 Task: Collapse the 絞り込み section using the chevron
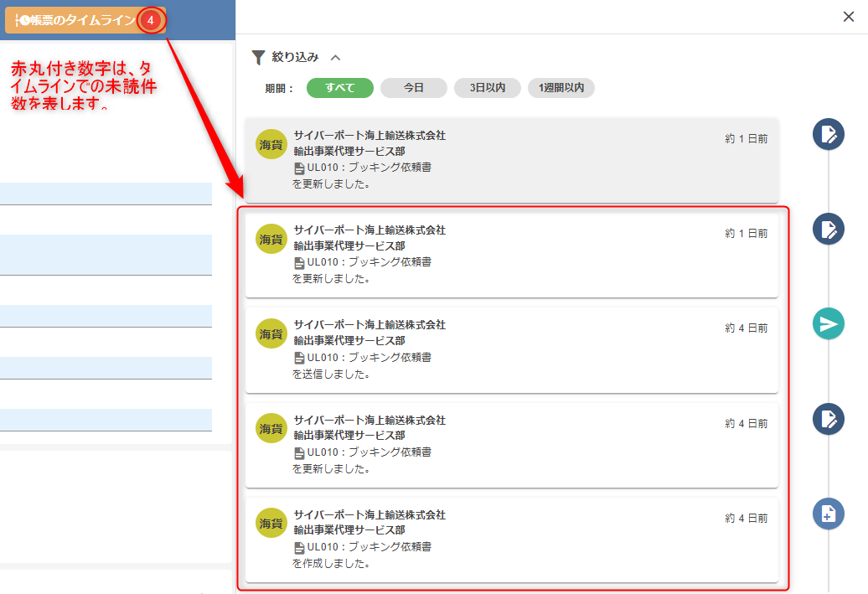click(x=336, y=58)
